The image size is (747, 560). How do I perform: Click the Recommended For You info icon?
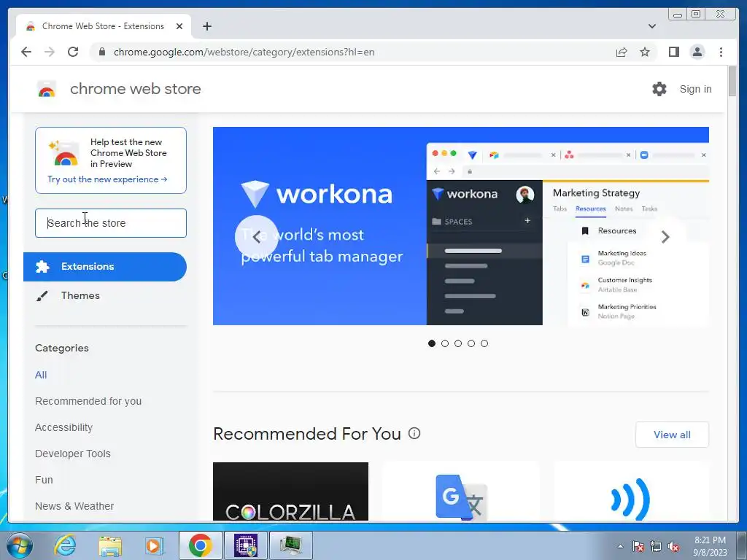[414, 433]
